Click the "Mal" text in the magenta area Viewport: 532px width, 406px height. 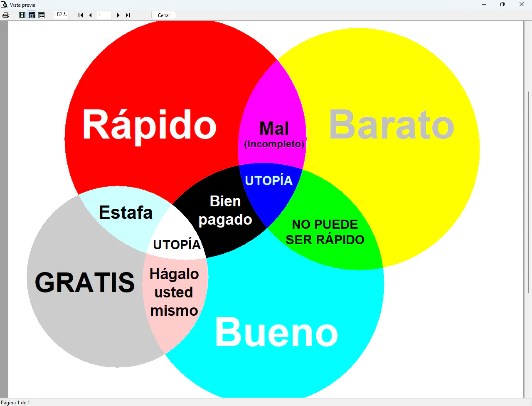[274, 128]
